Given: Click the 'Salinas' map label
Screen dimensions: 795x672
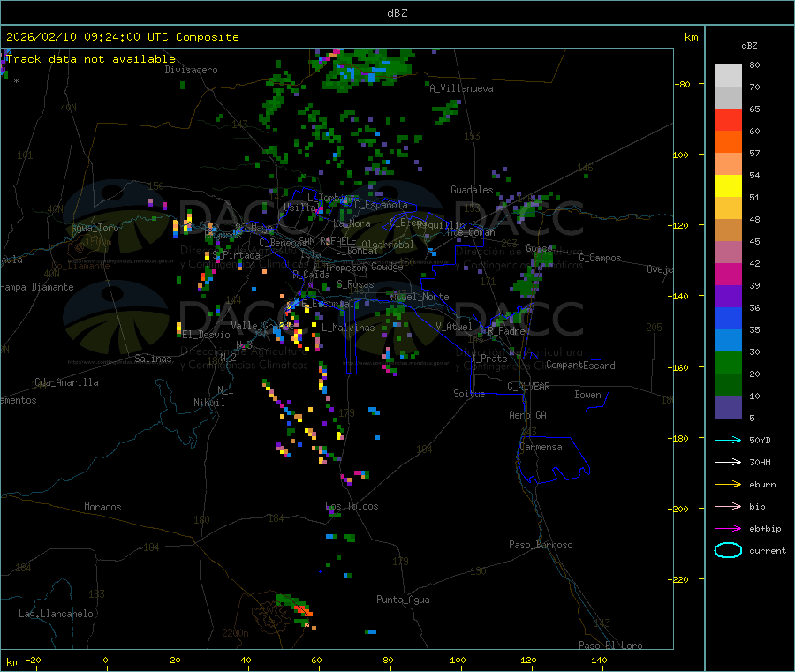Looking at the screenshot, I should coord(153,359).
